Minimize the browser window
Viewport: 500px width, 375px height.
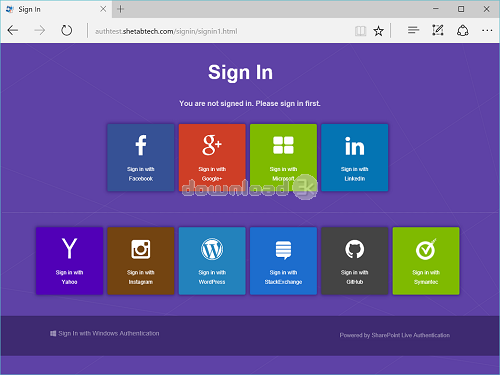(x=436, y=9)
